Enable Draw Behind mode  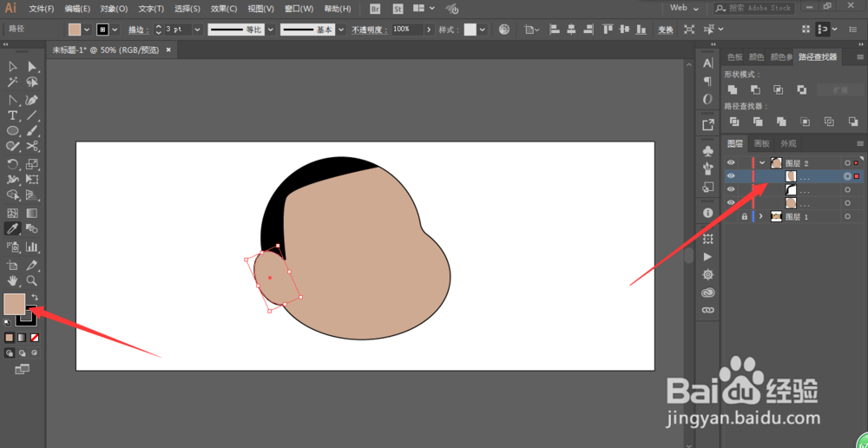[x=23, y=352]
